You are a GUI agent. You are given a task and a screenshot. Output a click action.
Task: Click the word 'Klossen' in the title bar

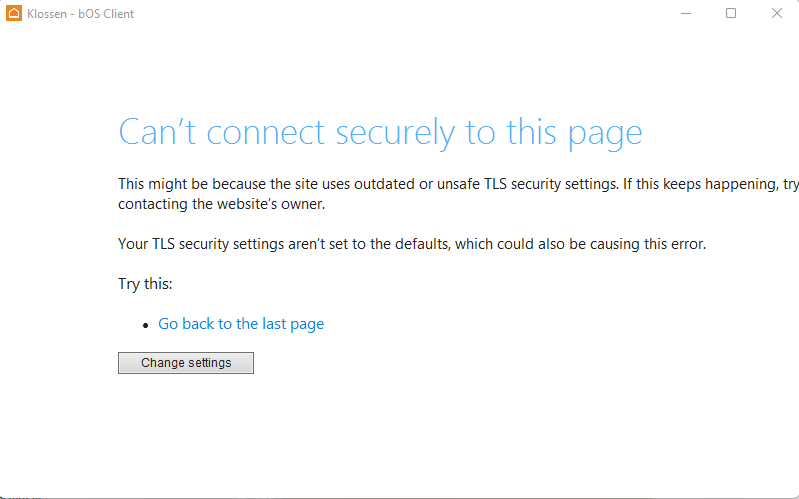point(48,14)
